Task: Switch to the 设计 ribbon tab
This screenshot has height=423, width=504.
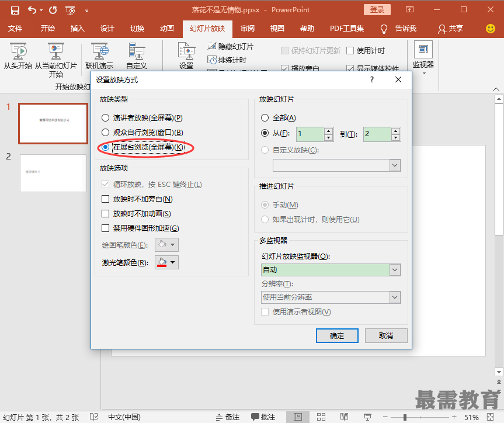Action: [x=107, y=29]
